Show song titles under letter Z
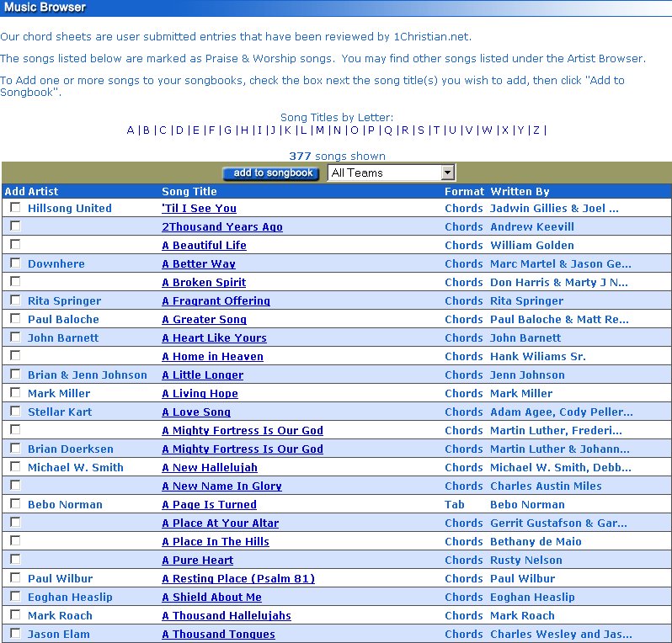The height and width of the screenshot is (643, 672). click(536, 130)
